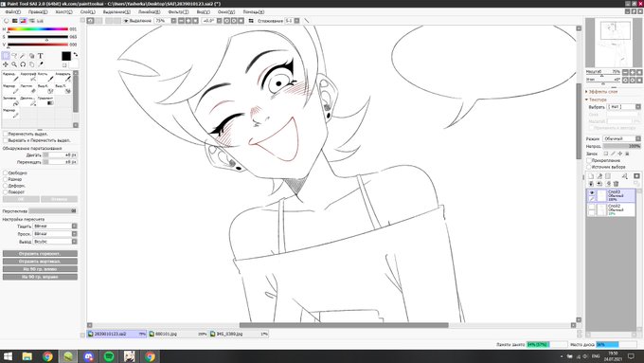This screenshot has height=363, width=644.
Task: Open File Explorer from the taskbar
Action: [27, 356]
